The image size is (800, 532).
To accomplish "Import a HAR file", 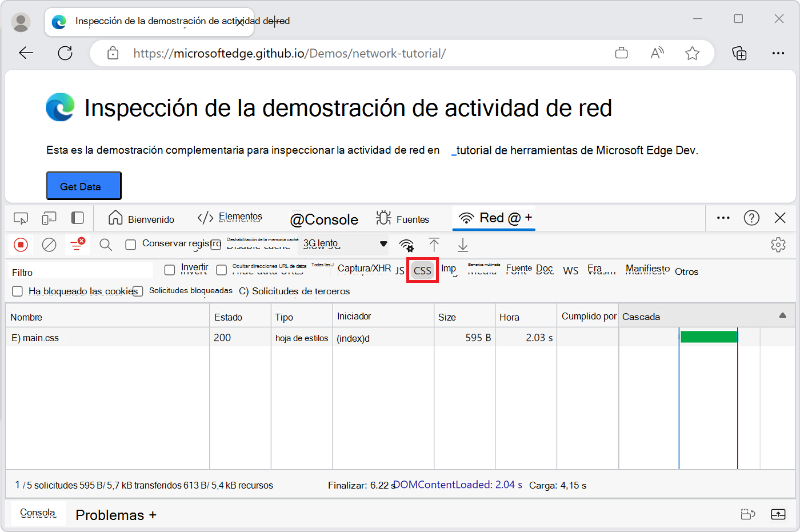I will pyautogui.click(x=434, y=245).
